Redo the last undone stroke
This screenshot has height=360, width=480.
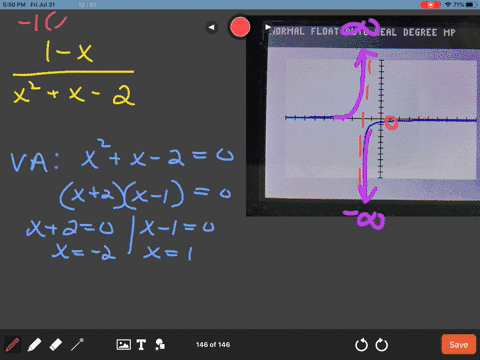coord(381,345)
